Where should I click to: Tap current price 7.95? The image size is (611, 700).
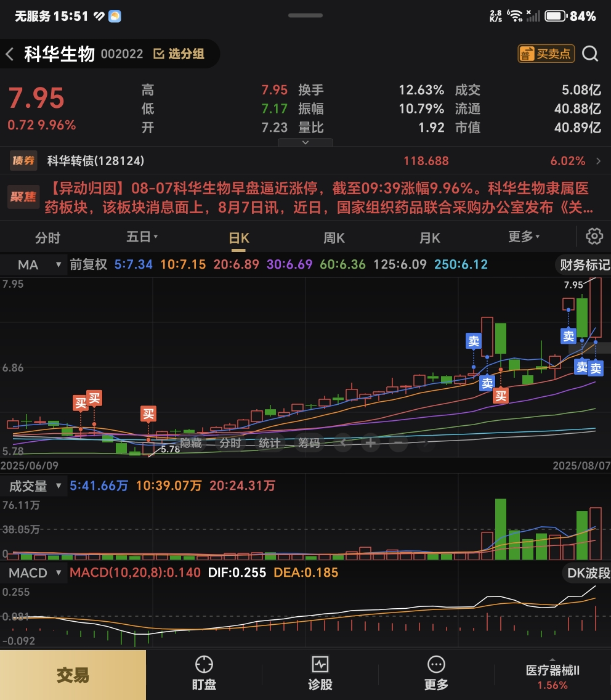36,98
